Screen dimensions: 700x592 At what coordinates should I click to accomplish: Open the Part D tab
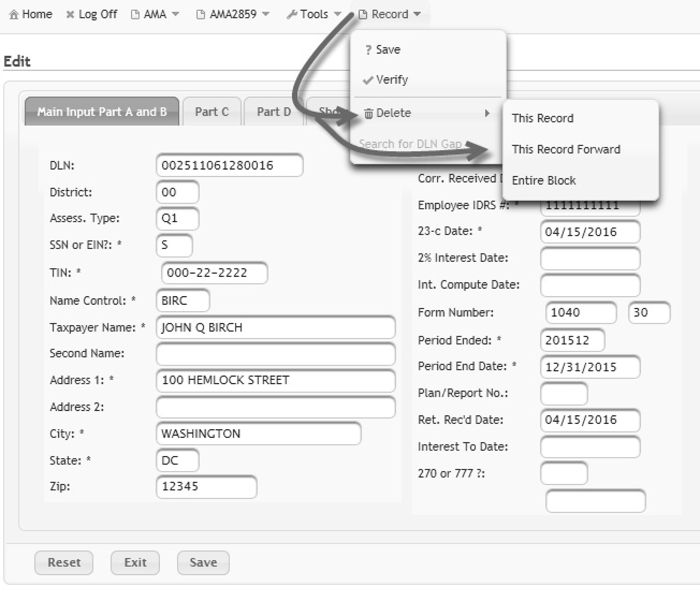(274, 112)
